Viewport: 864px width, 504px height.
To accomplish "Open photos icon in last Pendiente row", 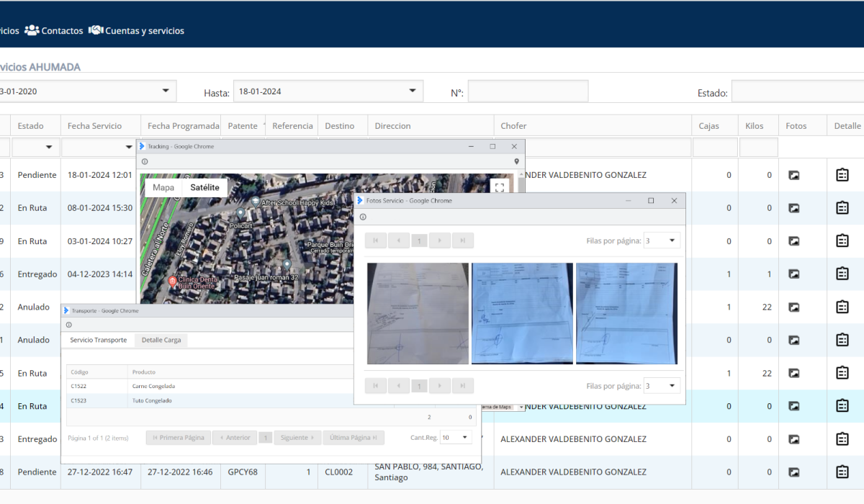I will 794,472.
